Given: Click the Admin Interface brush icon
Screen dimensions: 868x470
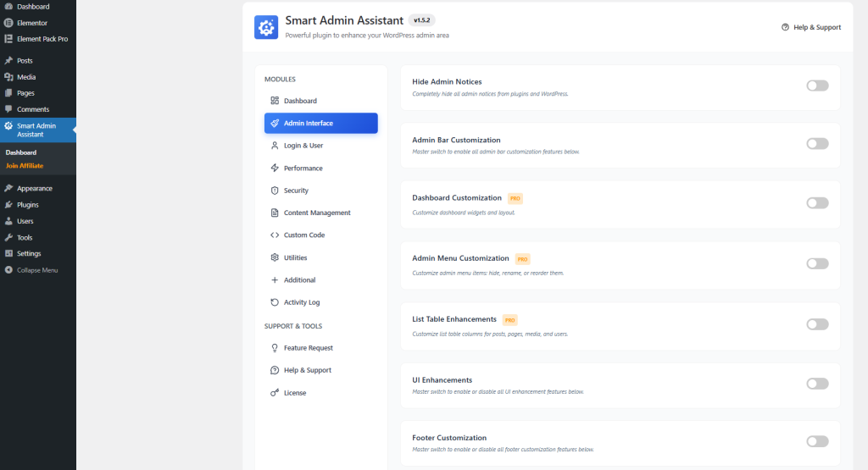Looking at the screenshot, I should pos(275,124).
